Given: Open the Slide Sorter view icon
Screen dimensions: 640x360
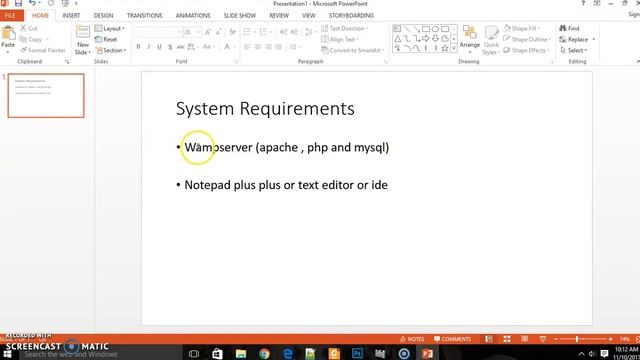Looking at the screenshot, I should tap(507, 339).
